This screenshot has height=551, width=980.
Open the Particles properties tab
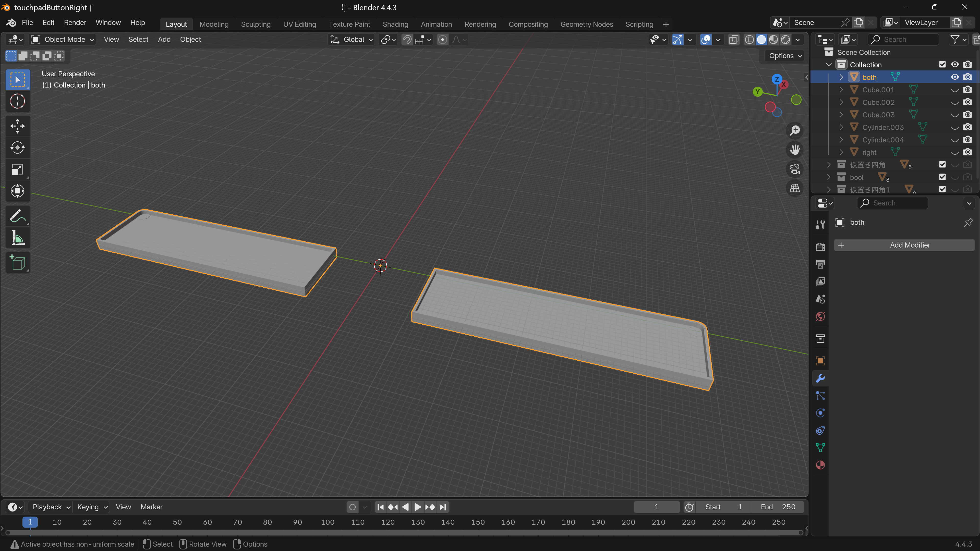[x=820, y=396]
